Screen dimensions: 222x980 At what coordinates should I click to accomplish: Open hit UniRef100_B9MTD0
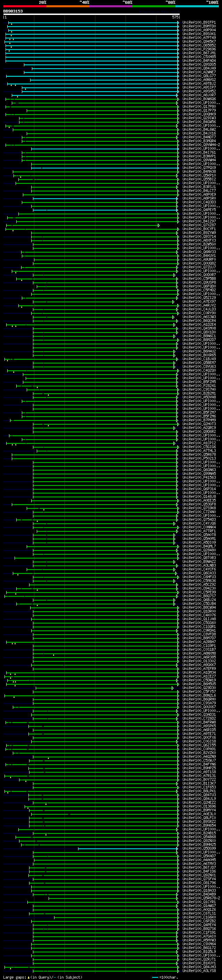(199, 26)
